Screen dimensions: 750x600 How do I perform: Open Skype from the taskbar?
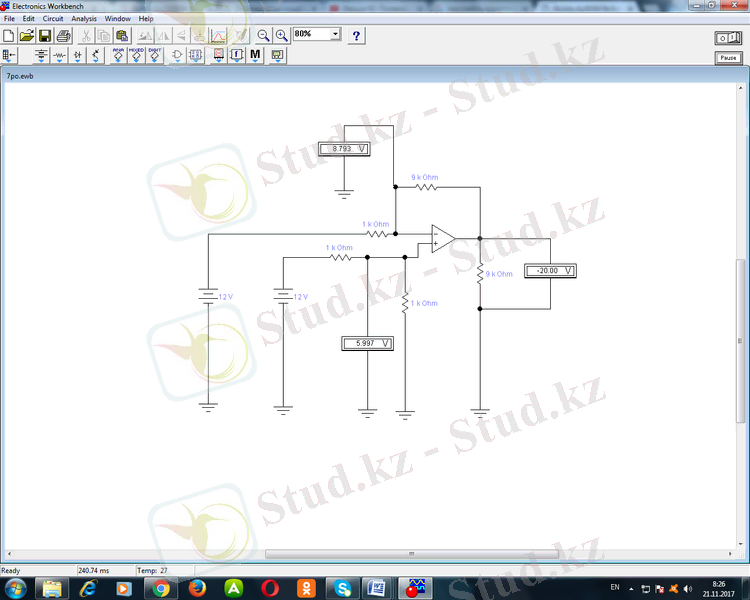[x=342, y=589]
